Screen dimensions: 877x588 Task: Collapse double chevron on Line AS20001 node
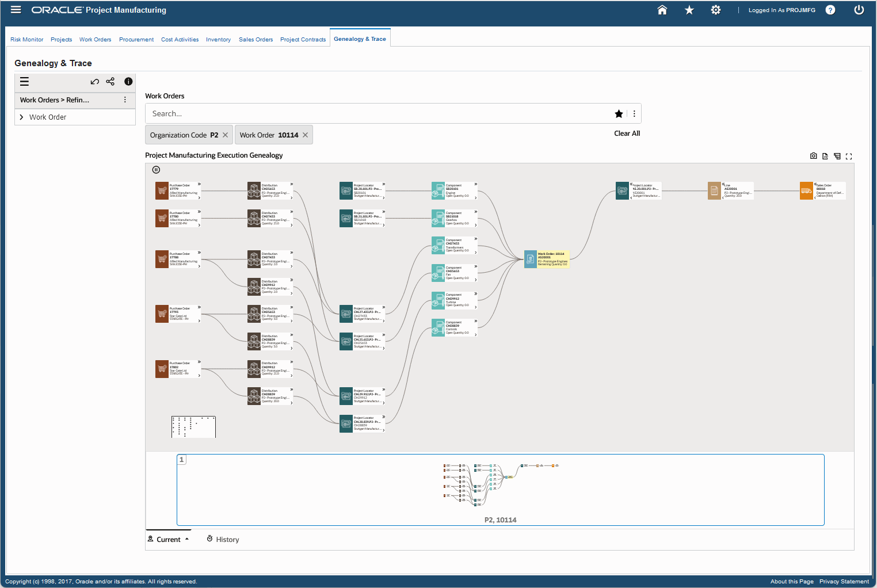(723, 184)
